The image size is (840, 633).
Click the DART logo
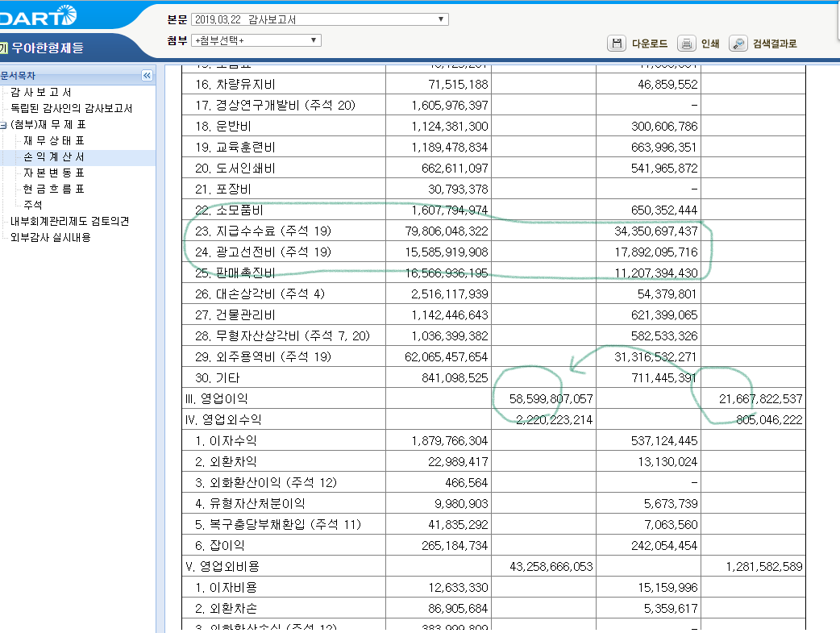pos(38,16)
